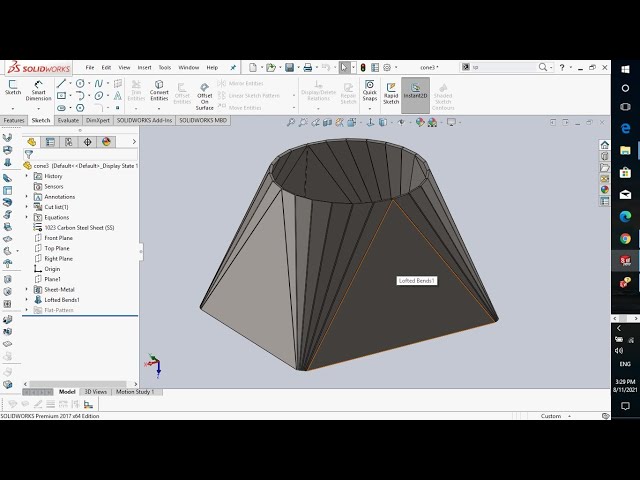Click Zoom to Fit icon
The width and height of the screenshot is (640, 480).
tap(291, 122)
